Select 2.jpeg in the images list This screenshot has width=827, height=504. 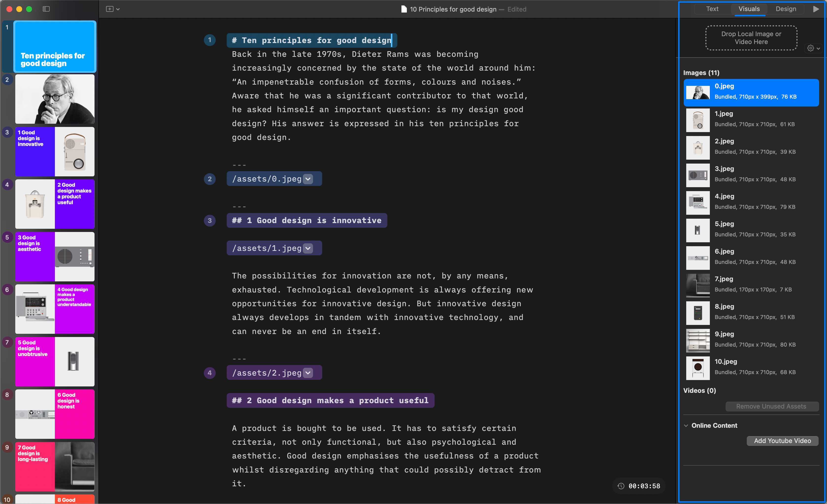[751, 148]
